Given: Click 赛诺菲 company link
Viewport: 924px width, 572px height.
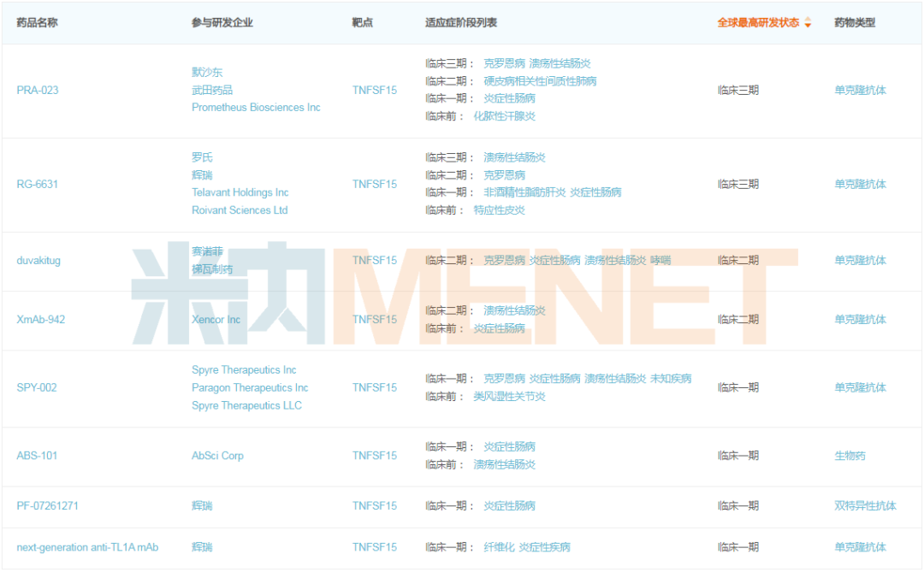Looking at the screenshot, I should 207,251.
